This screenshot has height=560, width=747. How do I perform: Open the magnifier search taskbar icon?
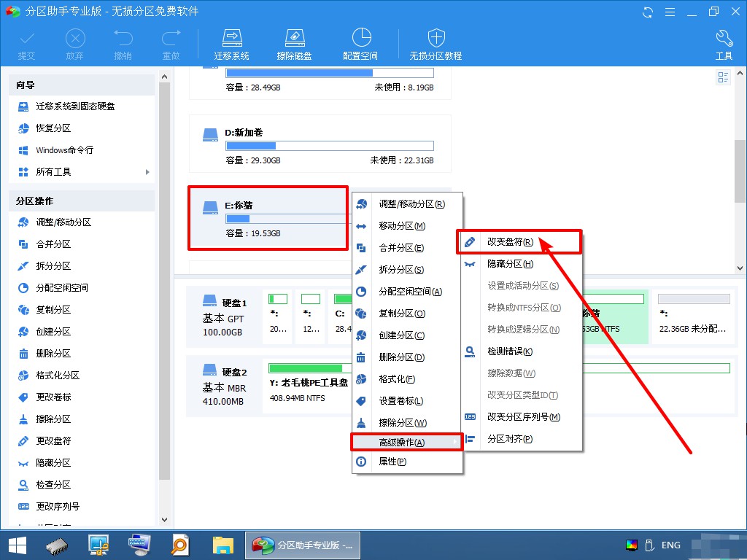[x=180, y=545]
